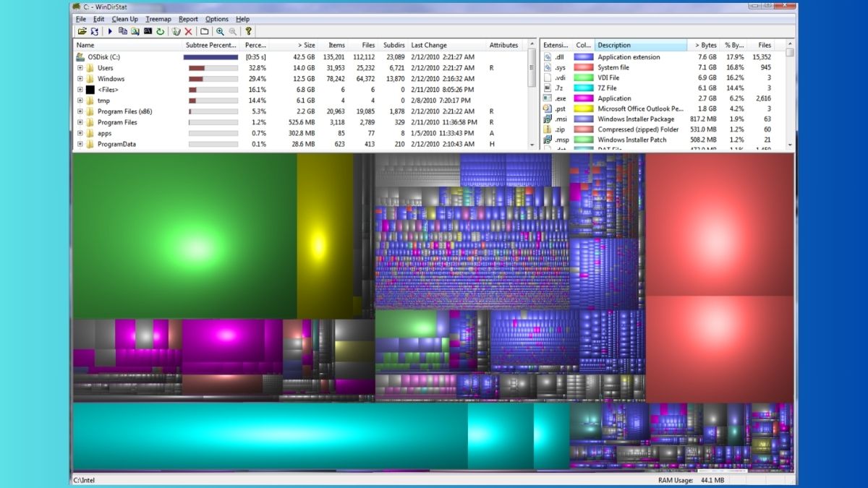
Task: Click the .pst Outlook file type icon
Action: [x=548, y=108]
